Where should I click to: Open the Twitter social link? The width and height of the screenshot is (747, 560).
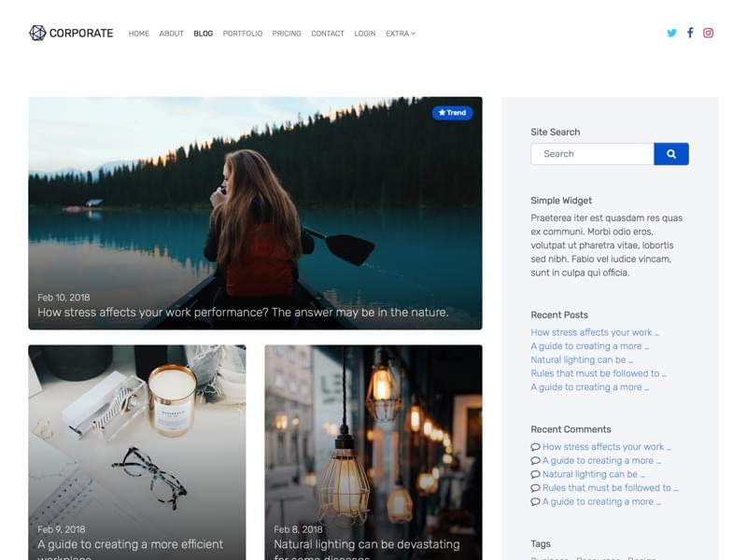pyautogui.click(x=671, y=33)
